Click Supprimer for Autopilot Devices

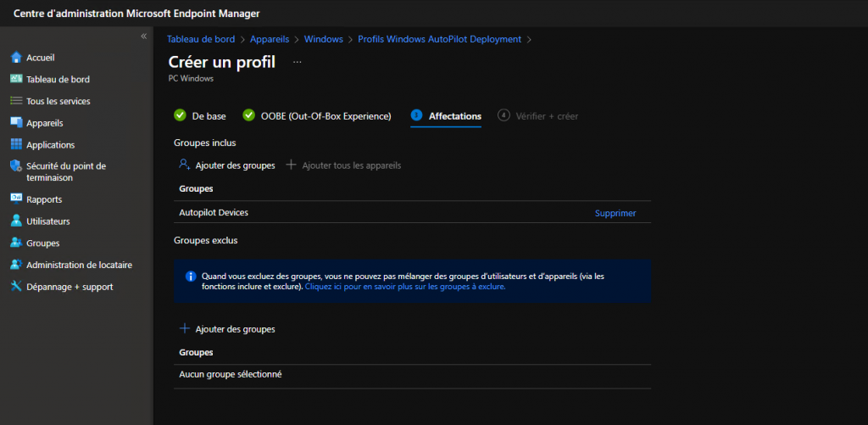(x=615, y=213)
